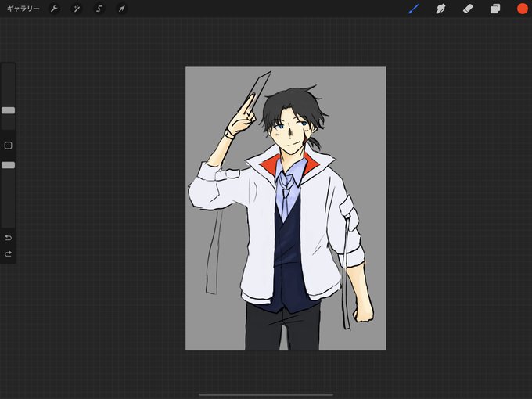Activate the Selection S tool
Image resolution: width=532 pixels, height=399 pixels.
(99, 9)
